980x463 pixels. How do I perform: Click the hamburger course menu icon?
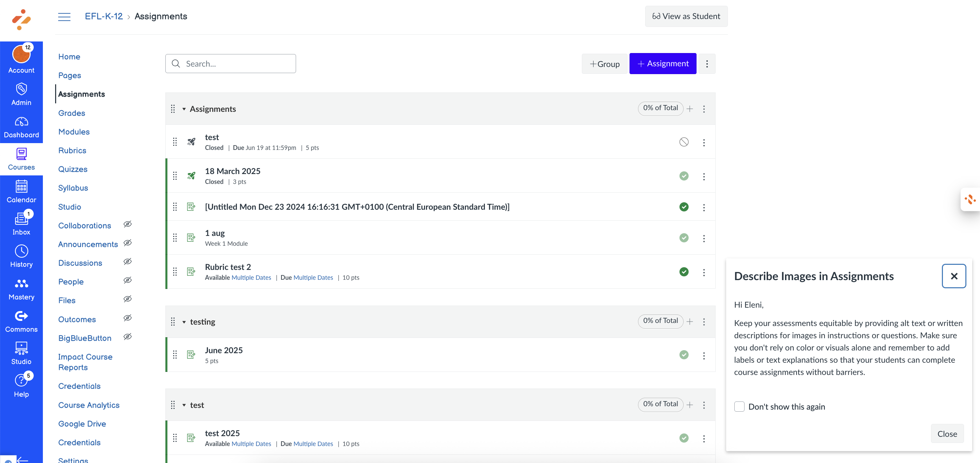[x=64, y=17]
